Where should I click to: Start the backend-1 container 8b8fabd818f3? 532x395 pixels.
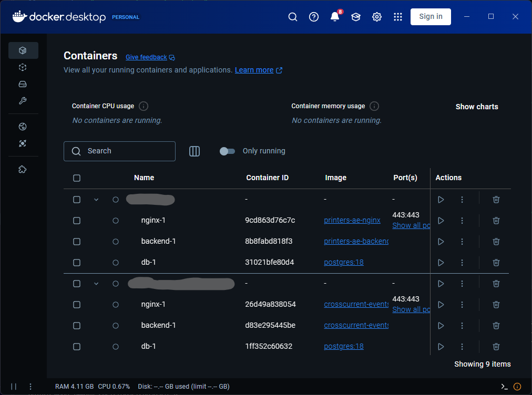[x=441, y=242]
